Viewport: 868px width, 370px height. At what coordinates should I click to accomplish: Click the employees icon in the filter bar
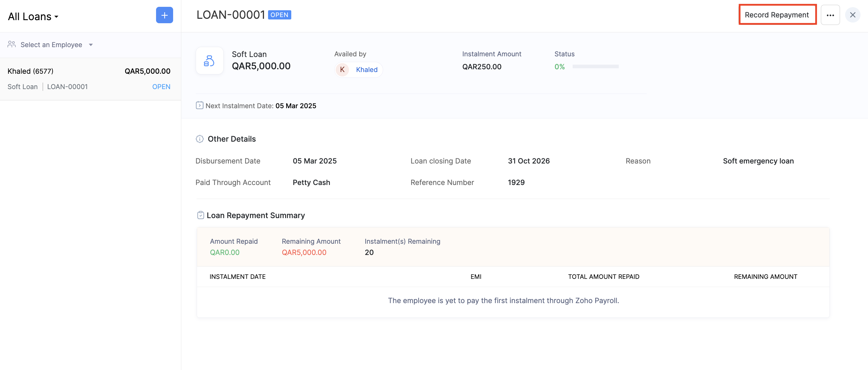pyautogui.click(x=12, y=45)
